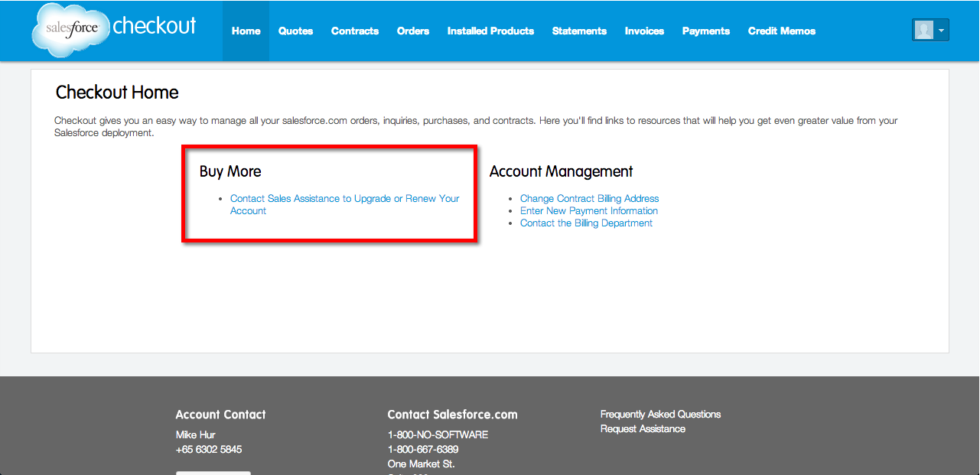
Task: Click Contact Sales Assistance to Upgrade link
Action: pos(344,199)
